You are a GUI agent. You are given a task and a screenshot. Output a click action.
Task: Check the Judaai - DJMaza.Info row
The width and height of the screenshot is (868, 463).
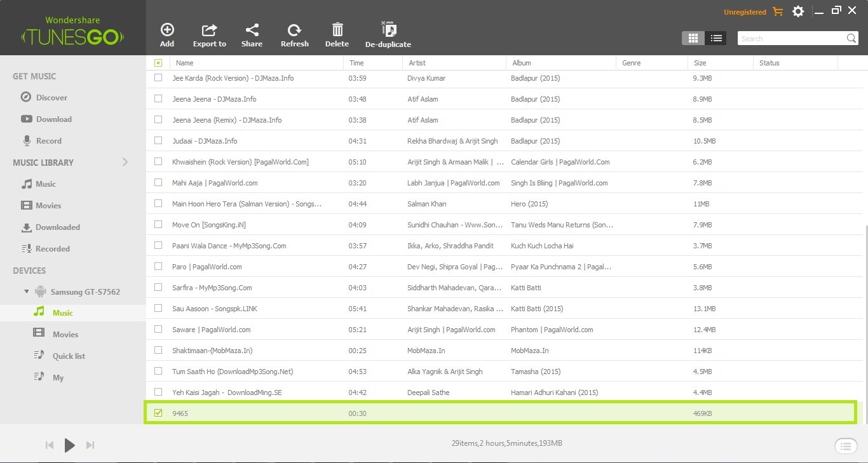[x=158, y=141]
